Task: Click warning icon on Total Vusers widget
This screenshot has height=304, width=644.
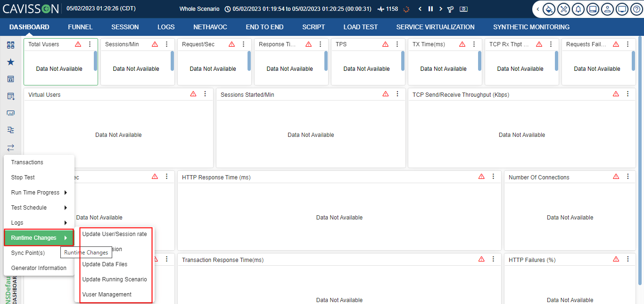Action: (78, 44)
